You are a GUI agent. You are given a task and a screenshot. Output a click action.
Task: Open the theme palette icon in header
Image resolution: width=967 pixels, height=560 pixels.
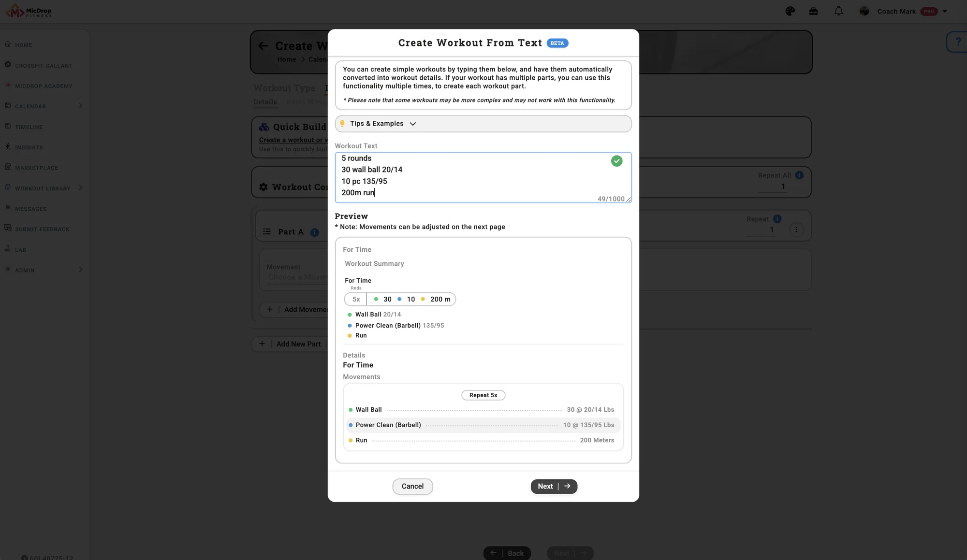[x=790, y=11]
